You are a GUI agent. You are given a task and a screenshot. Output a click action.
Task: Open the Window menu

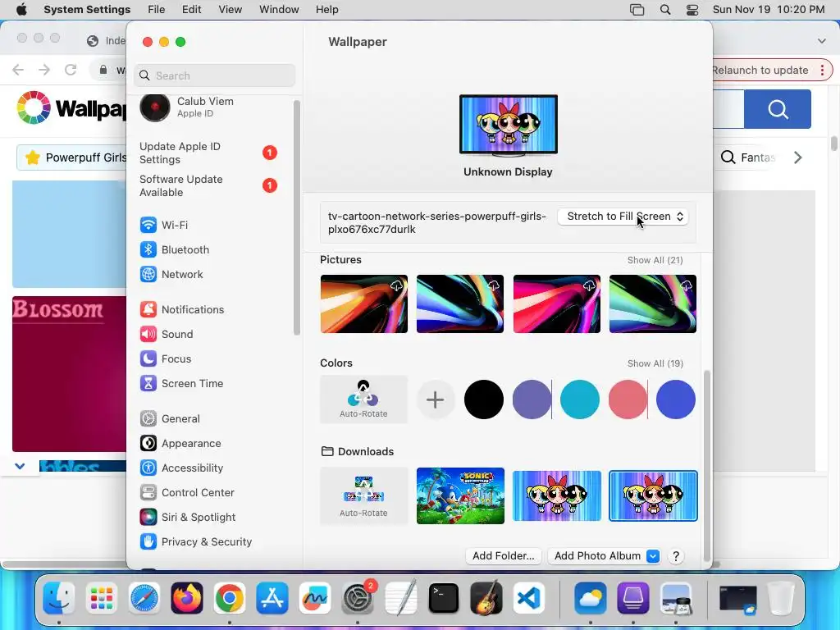click(x=279, y=10)
